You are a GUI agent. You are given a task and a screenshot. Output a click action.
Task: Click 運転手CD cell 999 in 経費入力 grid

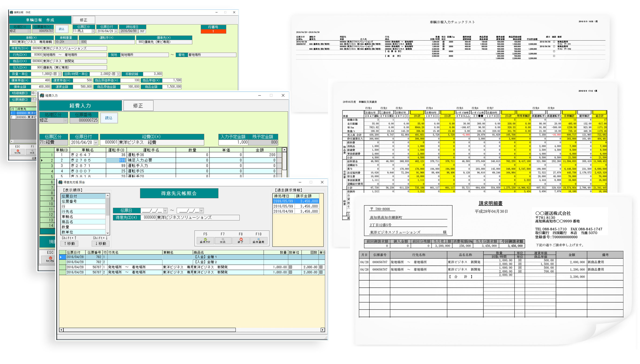[x=116, y=161]
